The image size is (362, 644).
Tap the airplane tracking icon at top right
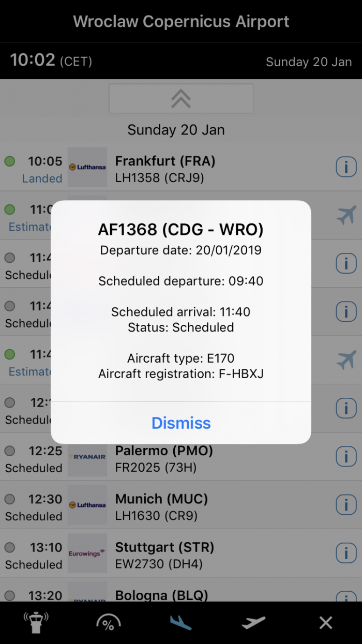tap(346, 215)
